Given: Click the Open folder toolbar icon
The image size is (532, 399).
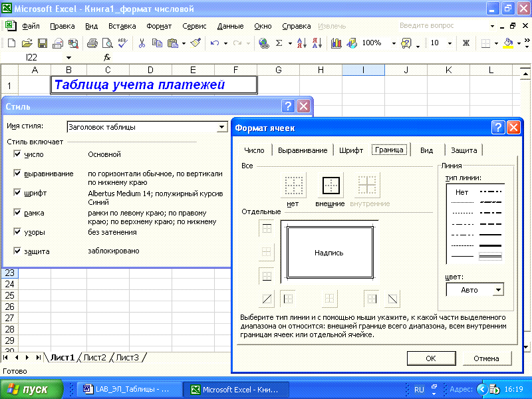Looking at the screenshot, I should pos(27,43).
